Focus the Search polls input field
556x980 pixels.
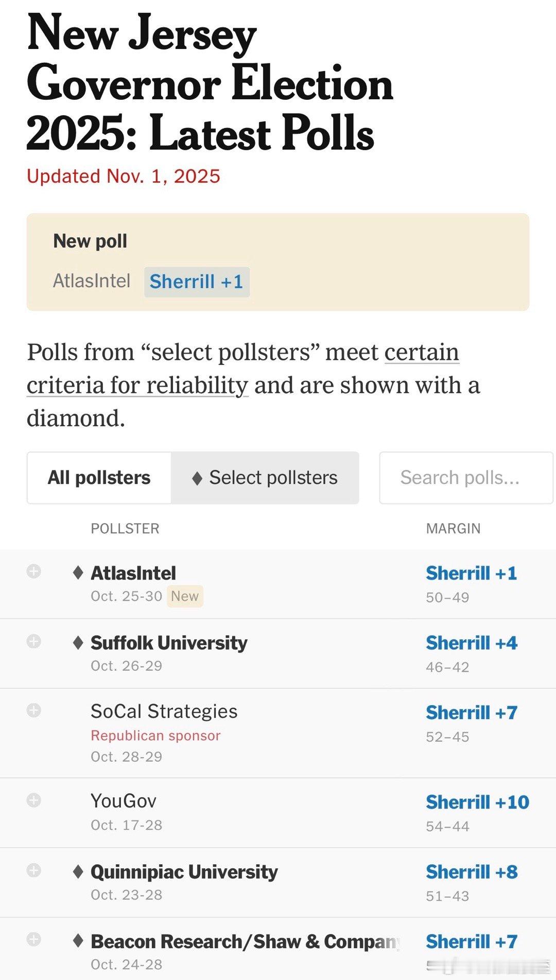tap(465, 478)
